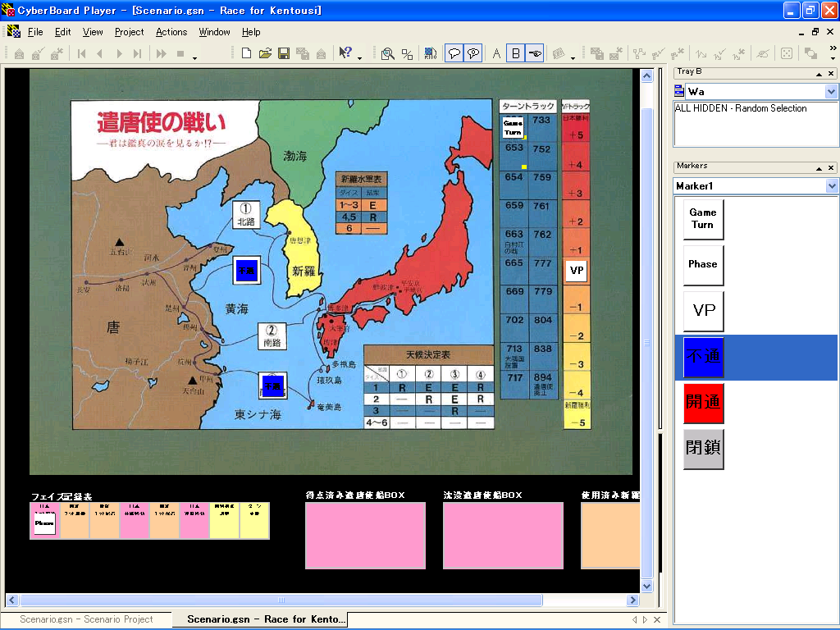Open the Actions menu
Viewport: 840px width, 630px height.
(171, 32)
